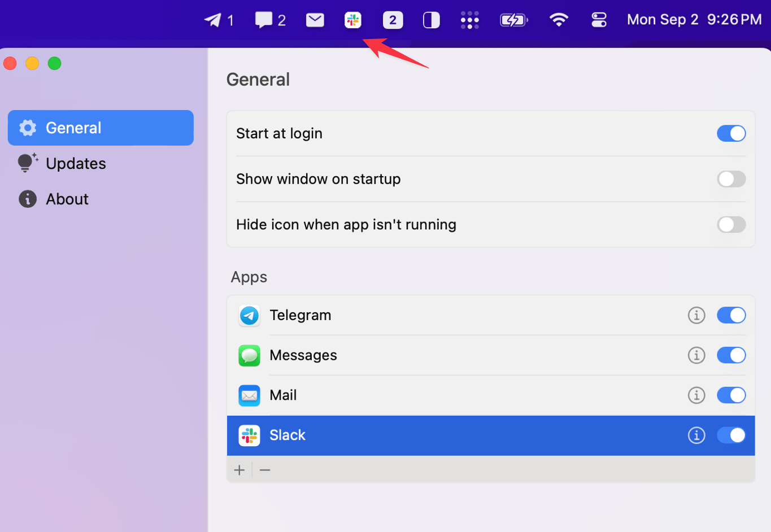Click the "Start at login" label
This screenshot has width=771, height=532.
(x=279, y=133)
